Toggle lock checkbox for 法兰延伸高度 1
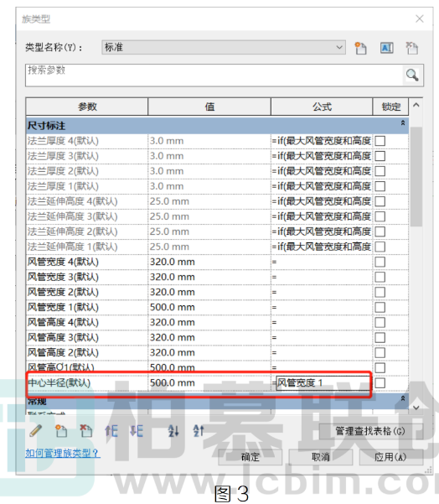The height and width of the screenshot is (504, 439). (x=380, y=247)
